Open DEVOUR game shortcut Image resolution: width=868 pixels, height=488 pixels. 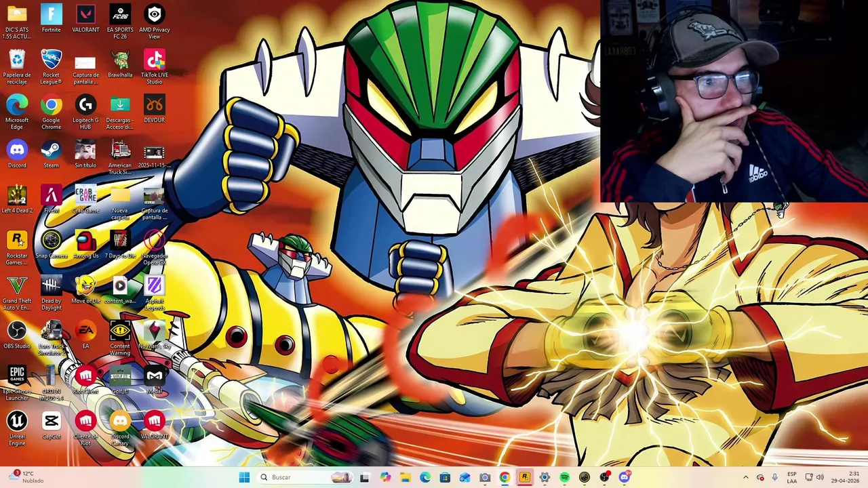click(155, 110)
